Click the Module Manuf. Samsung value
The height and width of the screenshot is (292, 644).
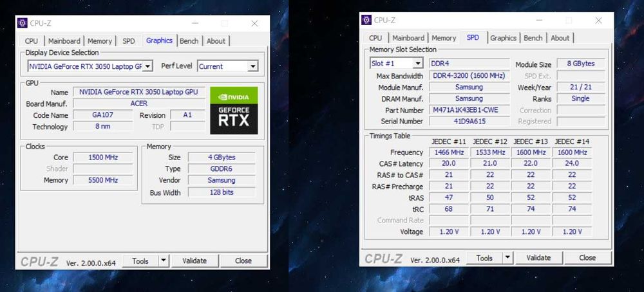pos(469,87)
